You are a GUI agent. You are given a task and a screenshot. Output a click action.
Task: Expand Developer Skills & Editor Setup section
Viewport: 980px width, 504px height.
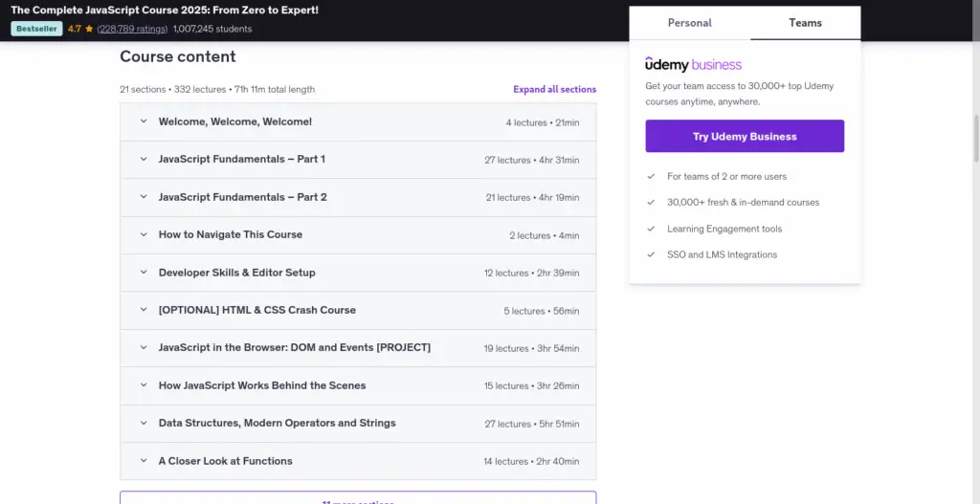pos(236,273)
